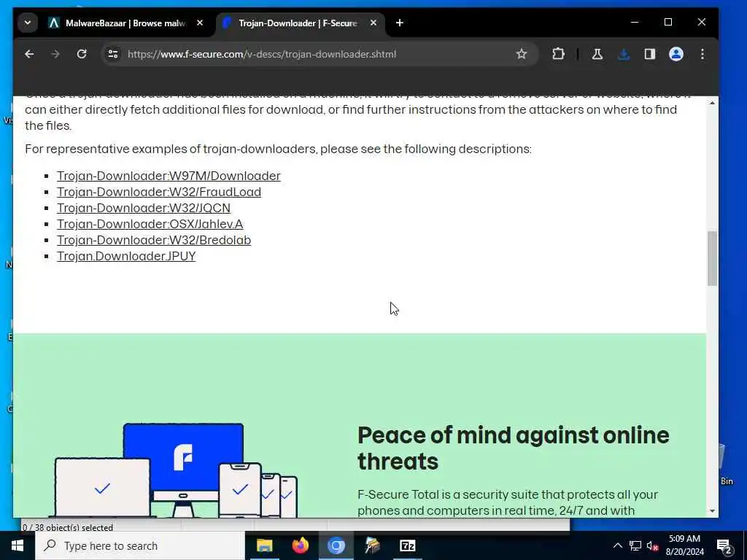Open Trojan-Downloader:W32/JQCN link
The width and height of the screenshot is (747, 560).
(144, 209)
